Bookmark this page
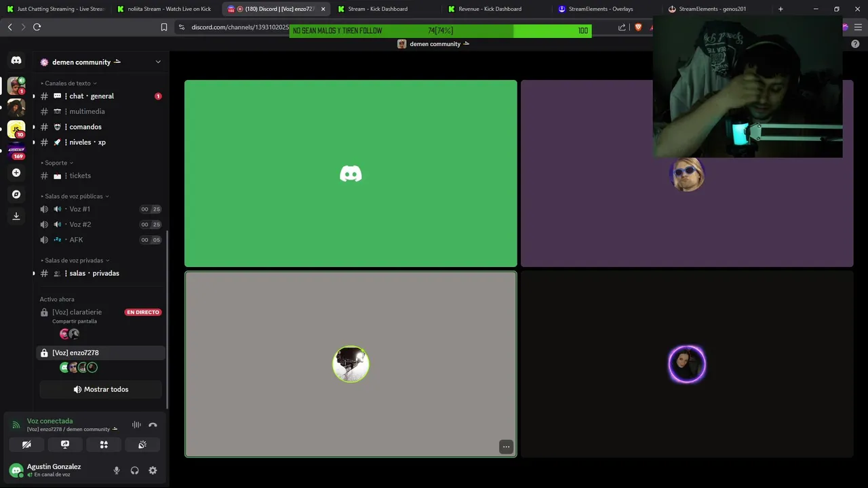The width and height of the screenshot is (868, 488). tap(163, 27)
